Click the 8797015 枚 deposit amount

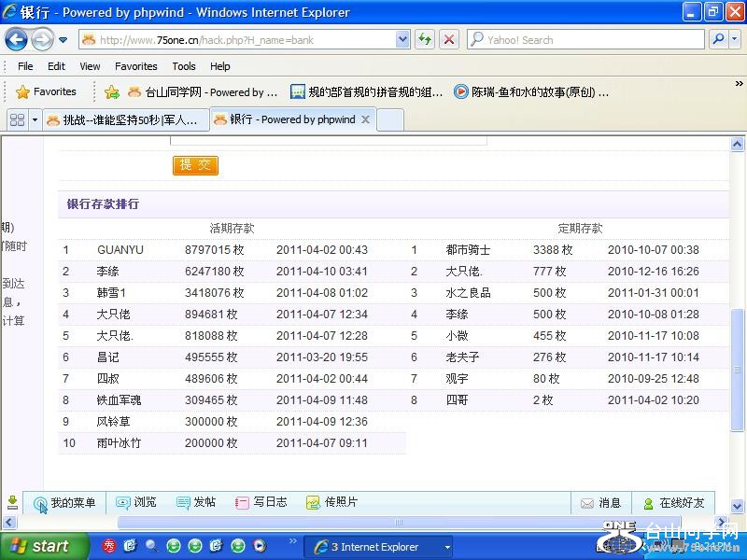[x=215, y=250]
